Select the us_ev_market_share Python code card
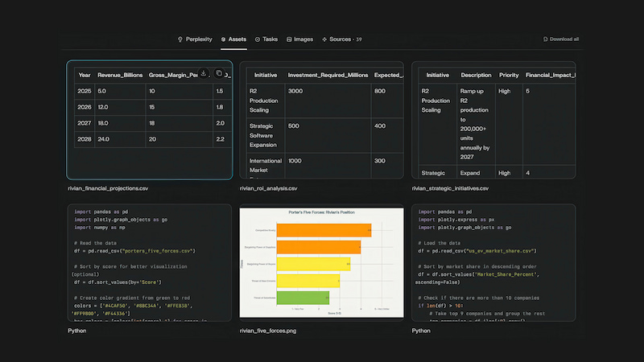Viewport: 644px width, 362px height. tap(493, 262)
